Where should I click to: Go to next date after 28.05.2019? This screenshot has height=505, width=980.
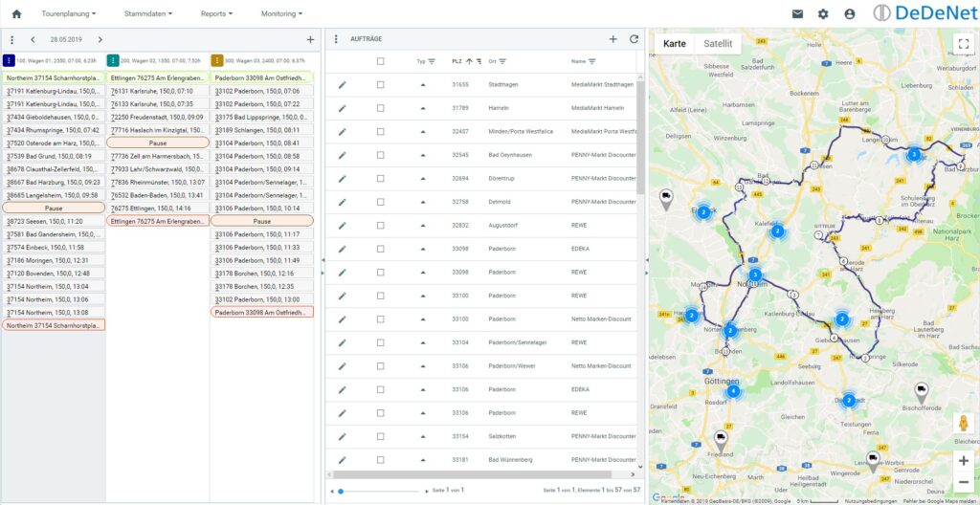pos(99,39)
